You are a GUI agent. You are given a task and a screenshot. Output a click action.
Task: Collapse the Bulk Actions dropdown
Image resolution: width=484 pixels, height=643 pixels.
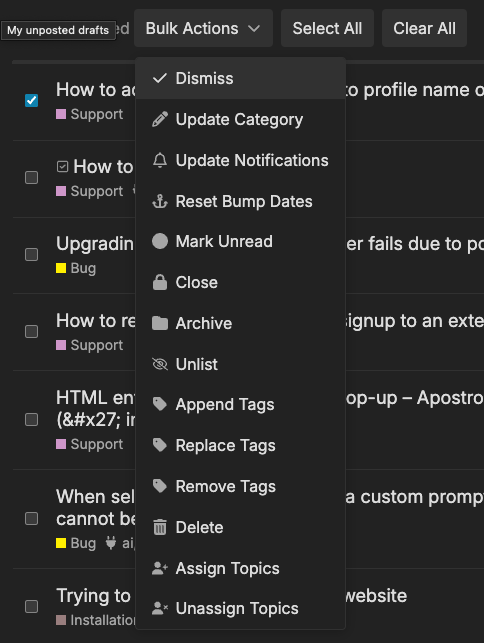coord(203,28)
